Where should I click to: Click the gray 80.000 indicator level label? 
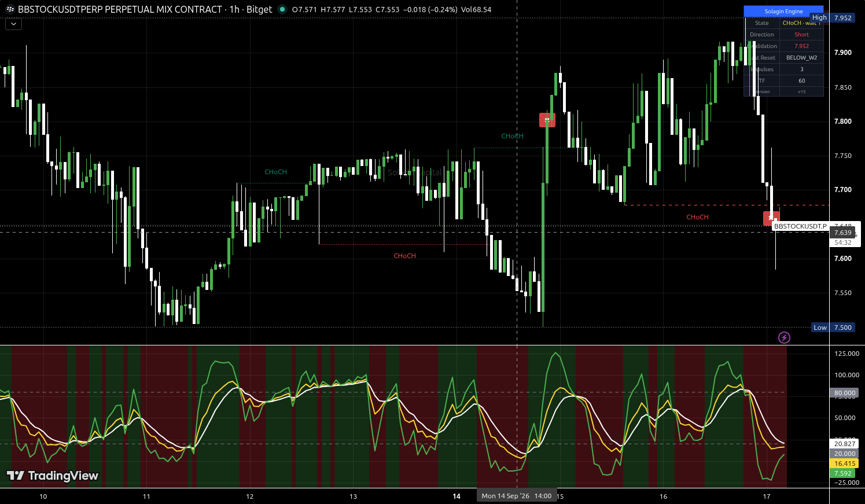[845, 393]
